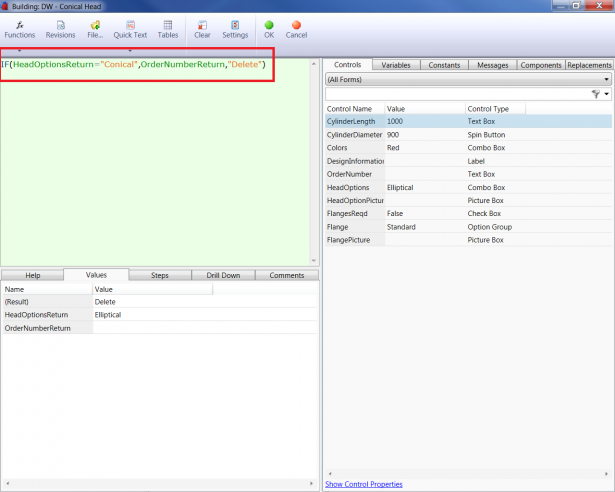Open rule editor Settings
The height and width of the screenshot is (492, 615).
point(235,29)
